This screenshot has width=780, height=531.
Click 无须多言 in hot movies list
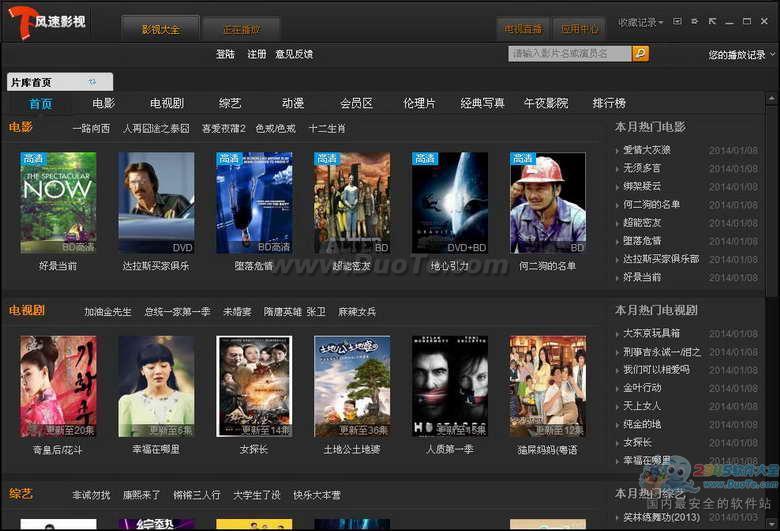coord(642,168)
